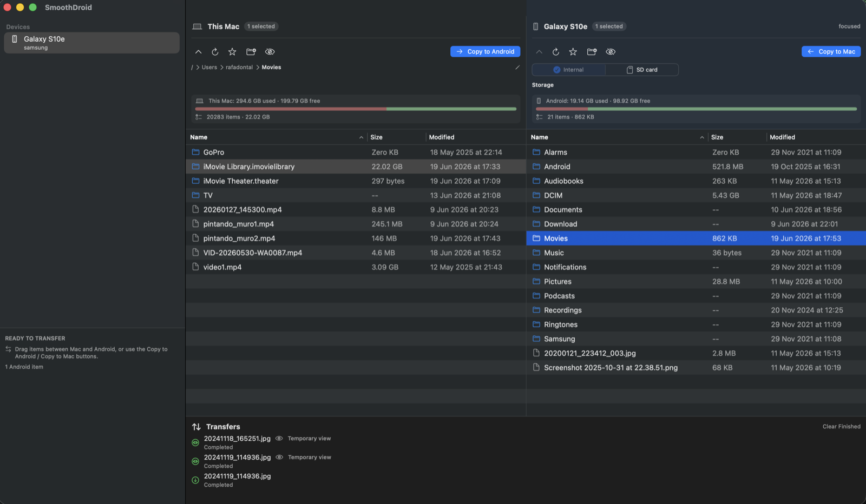
Task: Select DCIM folder
Action: click(x=696, y=195)
